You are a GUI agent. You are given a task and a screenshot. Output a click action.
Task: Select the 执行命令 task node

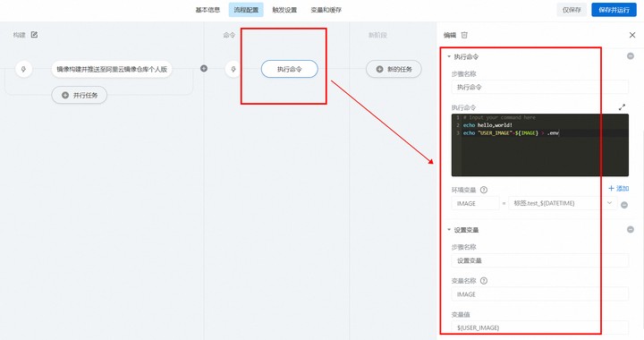click(290, 69)
